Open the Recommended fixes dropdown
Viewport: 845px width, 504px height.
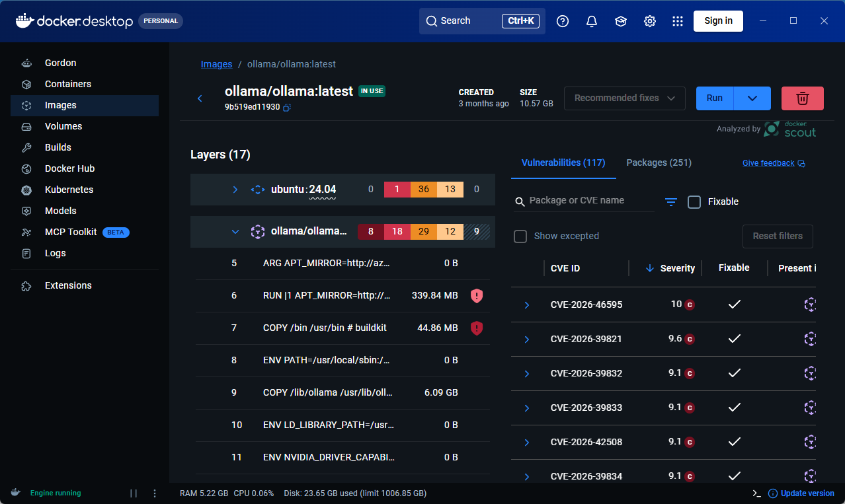tap(625, 98)
